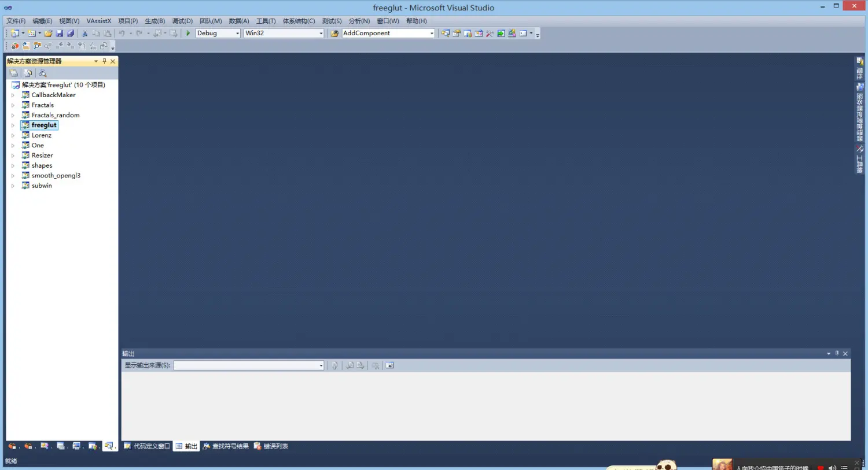The height and width of the screenshot is (470, 868).
Task: Click Solution Explorer properties icon
Action: point(14,73)
